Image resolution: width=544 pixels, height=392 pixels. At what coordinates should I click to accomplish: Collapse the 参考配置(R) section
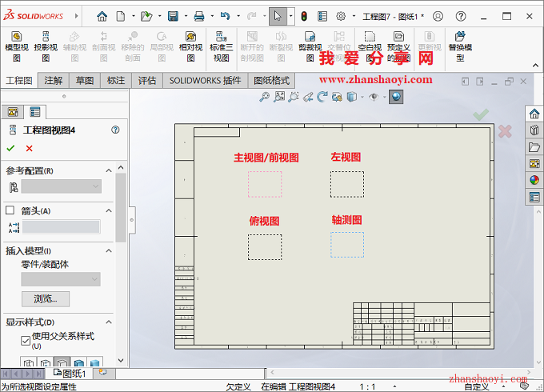point(109,170)
